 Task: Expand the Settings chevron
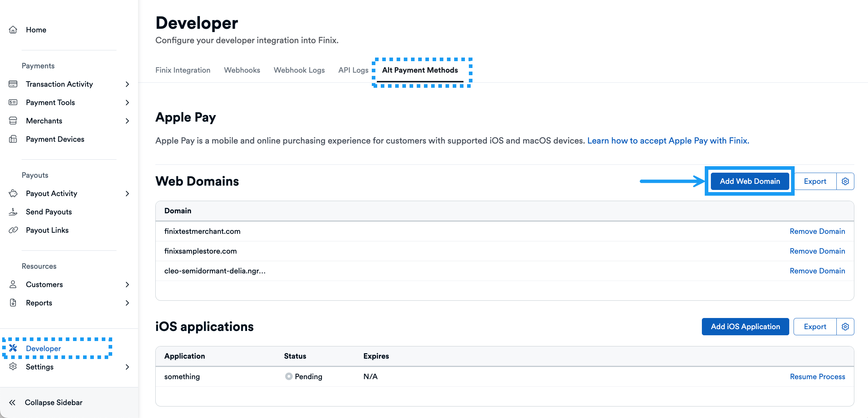coord(127,367)
